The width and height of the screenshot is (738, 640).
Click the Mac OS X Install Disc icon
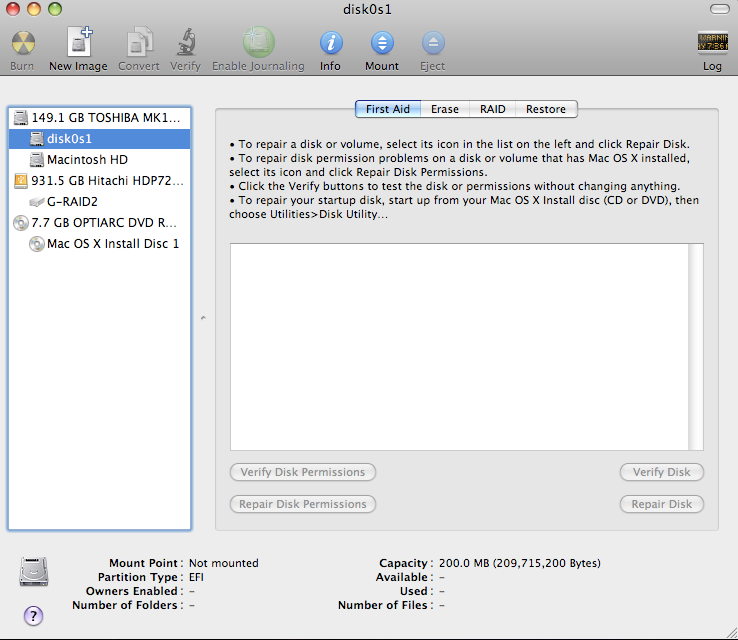[37, 244]
